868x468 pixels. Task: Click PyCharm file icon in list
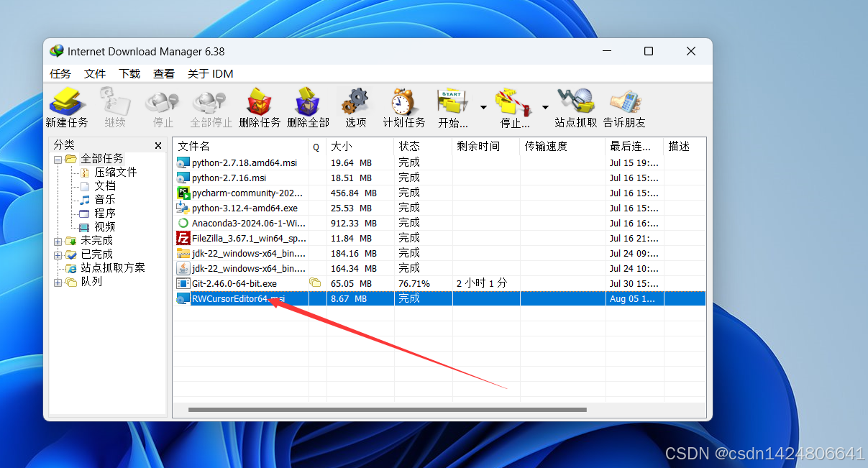tap(183, 193)
